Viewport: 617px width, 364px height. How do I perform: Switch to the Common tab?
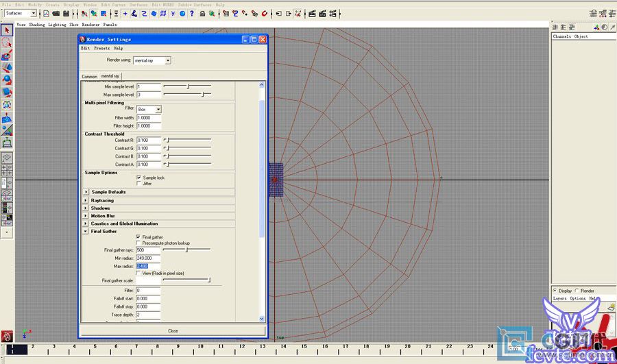pos(89,76)
